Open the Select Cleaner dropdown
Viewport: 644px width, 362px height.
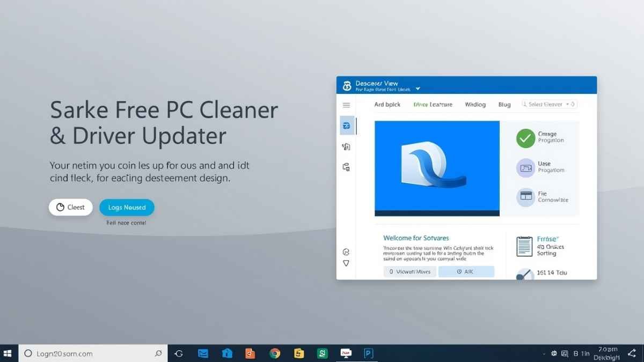(548, 105)
